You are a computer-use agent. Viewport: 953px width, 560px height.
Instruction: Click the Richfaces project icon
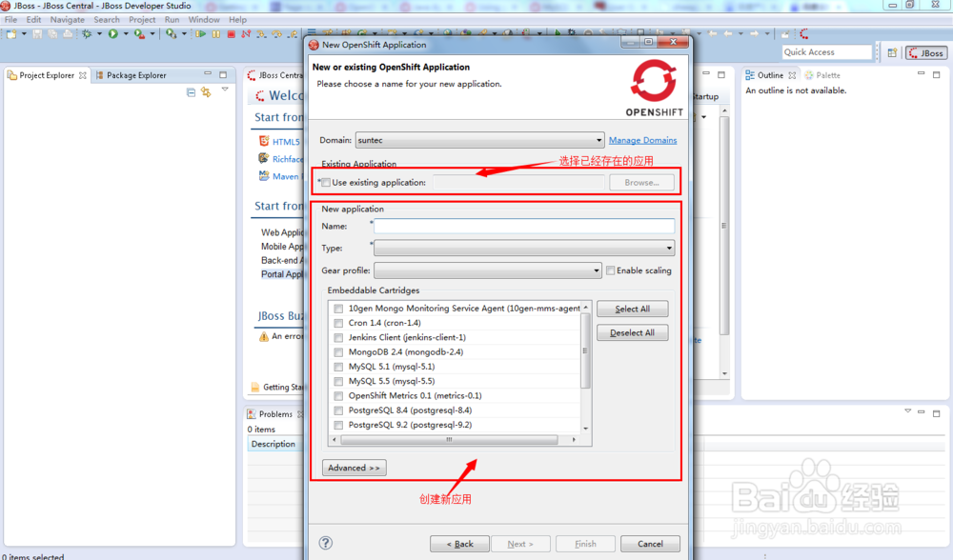(x=264, y=158)
